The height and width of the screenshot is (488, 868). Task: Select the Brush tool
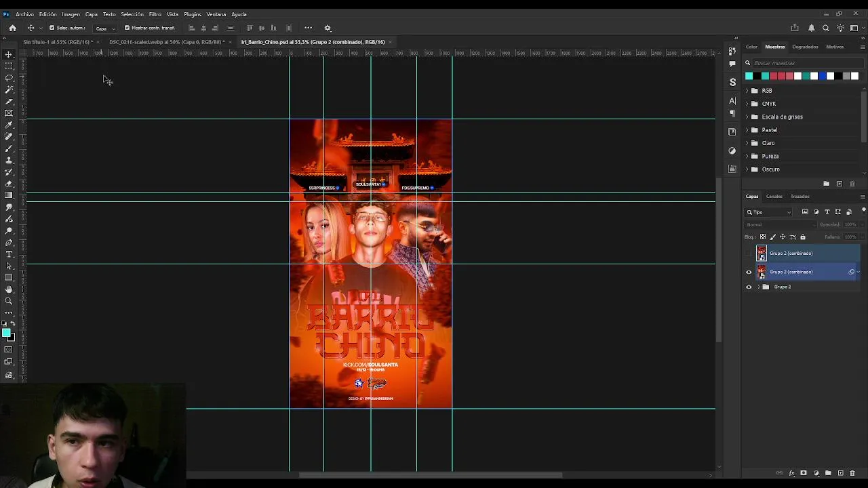tap(9, 148)
